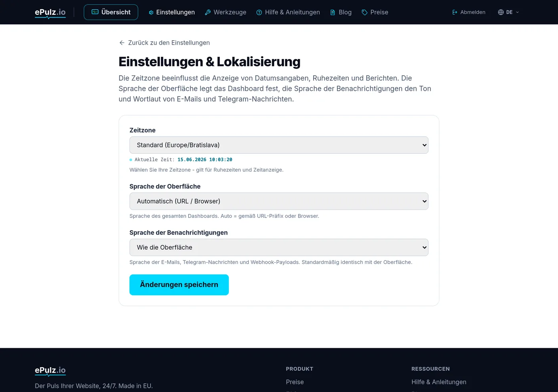Click the Änderungen speichern button
This screenshot has width=558, height=392.
[x=179, y=285]
